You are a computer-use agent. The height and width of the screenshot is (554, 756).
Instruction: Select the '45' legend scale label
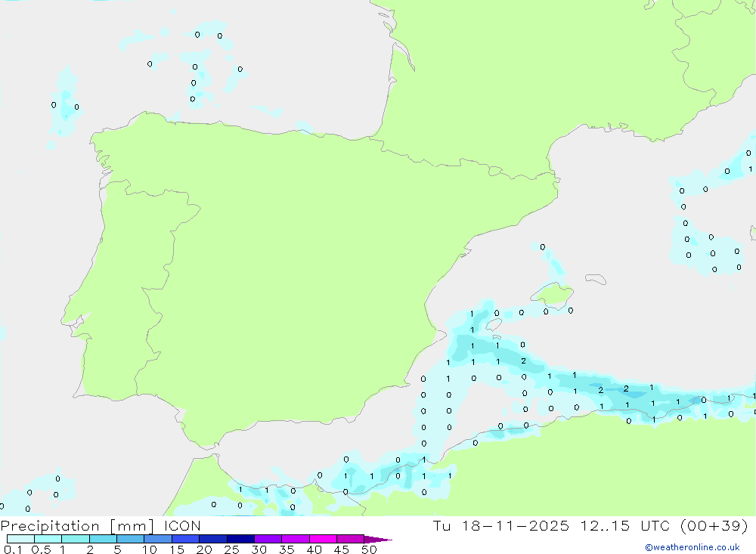[x=342, y=549]
